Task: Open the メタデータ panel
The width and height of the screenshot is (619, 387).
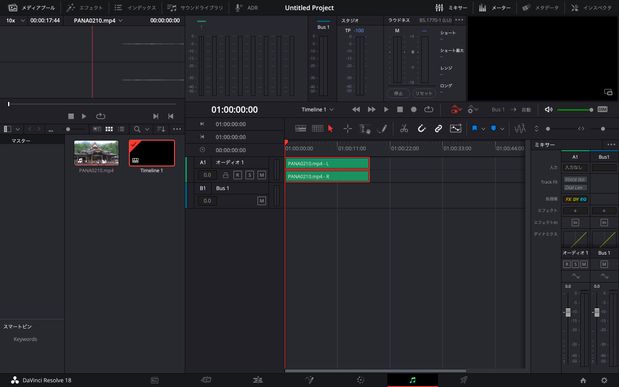Action: click(x=541, y=8)
